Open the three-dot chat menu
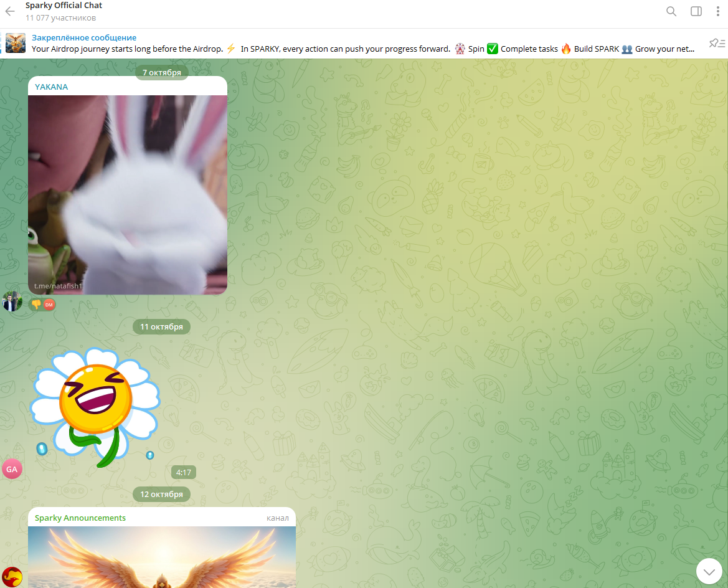 pyautogui.click(x=718, y=11)
